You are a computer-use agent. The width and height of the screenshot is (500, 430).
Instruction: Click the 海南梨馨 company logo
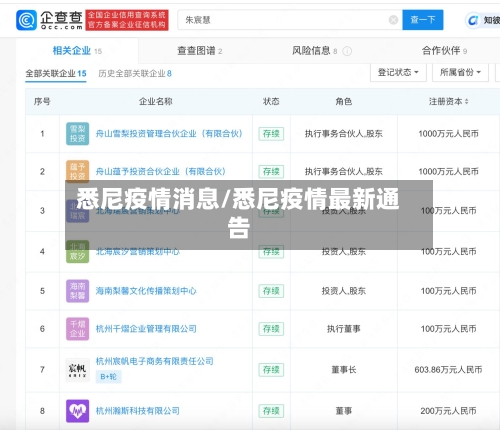pos(77,291)
